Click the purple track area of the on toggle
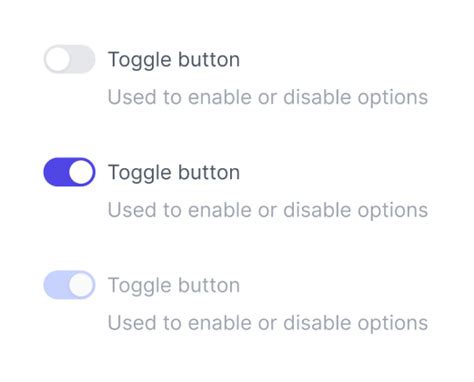The width and height of the screenshot is (474, 382). tap(56, 172)
